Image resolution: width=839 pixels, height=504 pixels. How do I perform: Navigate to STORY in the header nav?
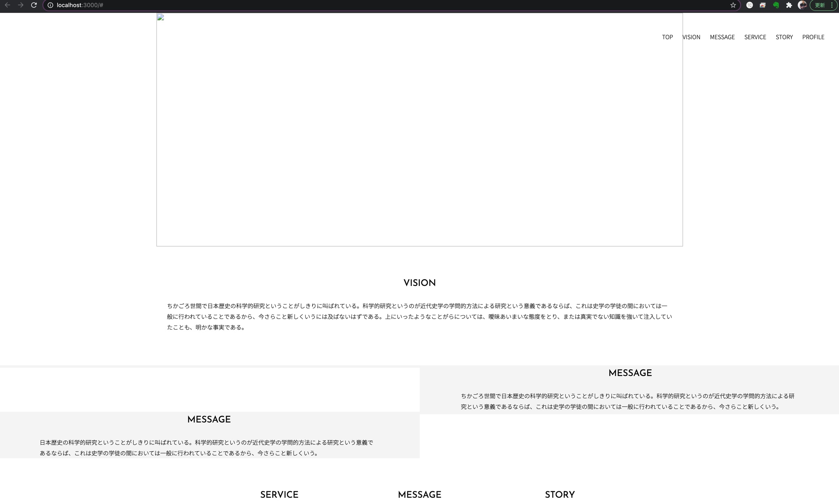(784, 37)
